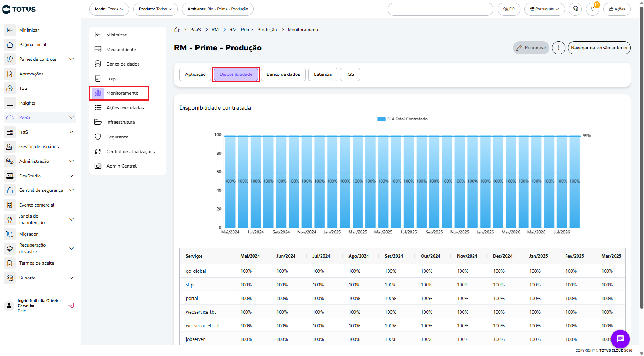
Task: Click the Renomear button
Action: [531, 48]
